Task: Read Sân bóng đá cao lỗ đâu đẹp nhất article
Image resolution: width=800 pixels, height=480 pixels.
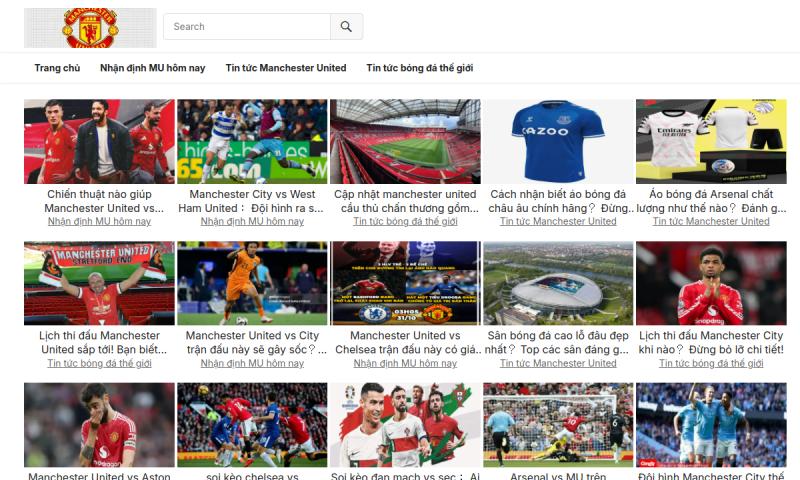Action: (x=558, y=343)
